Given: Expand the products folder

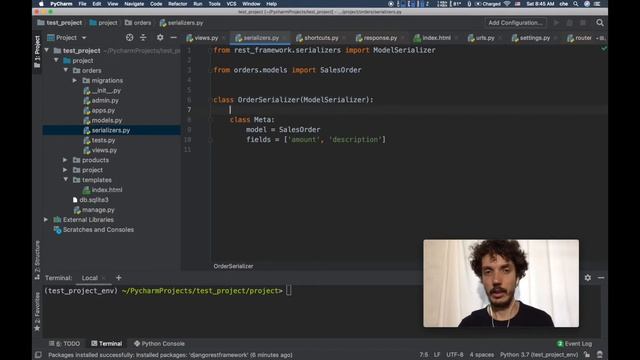Looking at the screenshot, I should click(x=65, y=160).
